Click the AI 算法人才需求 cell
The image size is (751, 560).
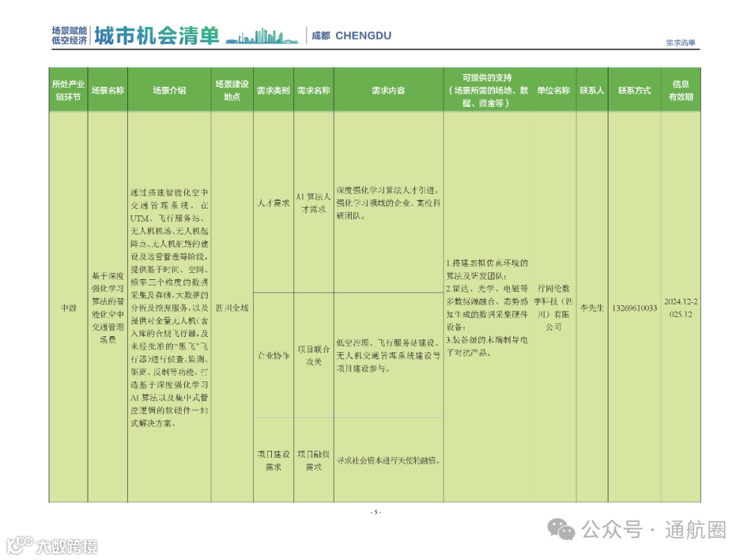(x=314, y=203)
